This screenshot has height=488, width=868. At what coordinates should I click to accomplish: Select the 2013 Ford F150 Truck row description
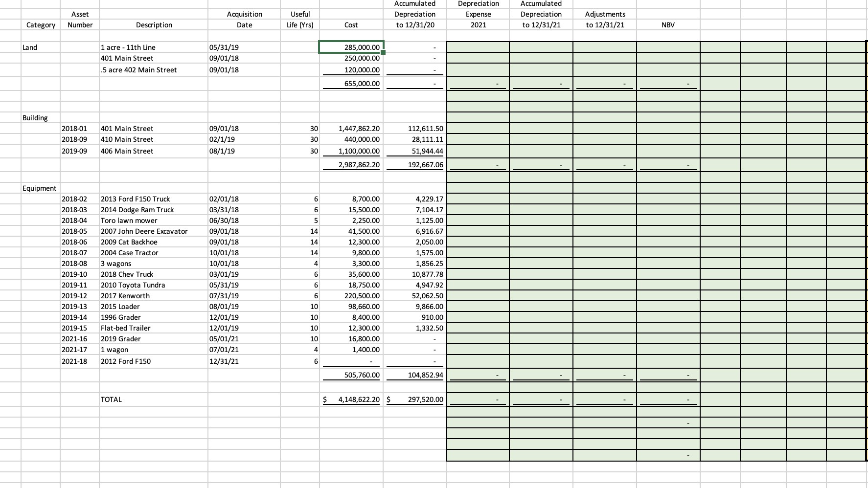pyautogui.click(x=135, y=199)
